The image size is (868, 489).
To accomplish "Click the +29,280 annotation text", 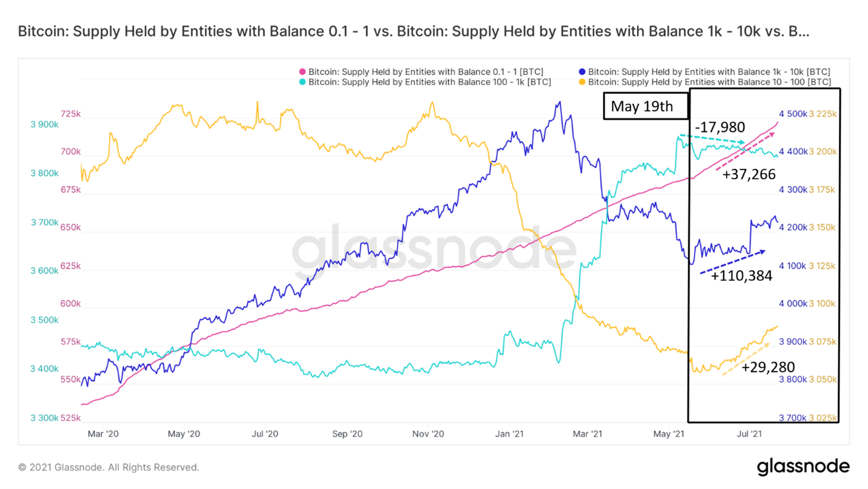I will pyautogui.click(x=768, y=366).
